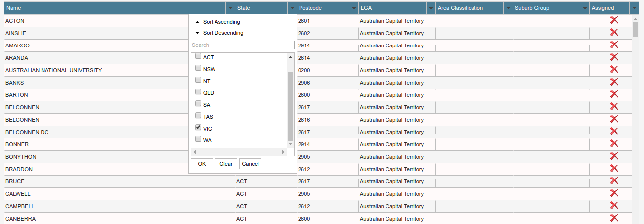Open the Postcode column filter dropdown
644x224 pixels.
pyautogui.click(x=353, y=8)
